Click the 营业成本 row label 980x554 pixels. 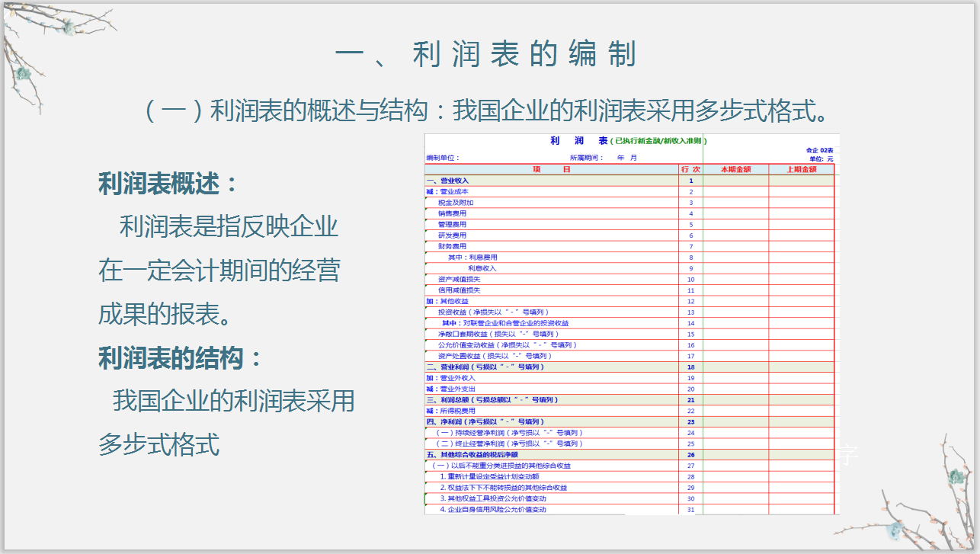[x=472, y=192]
